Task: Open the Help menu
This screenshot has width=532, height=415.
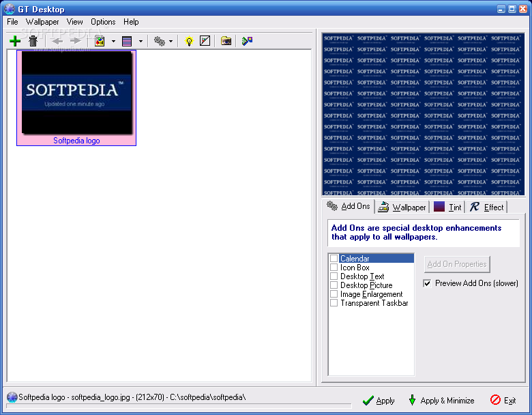Action: [x=131, y=22]
